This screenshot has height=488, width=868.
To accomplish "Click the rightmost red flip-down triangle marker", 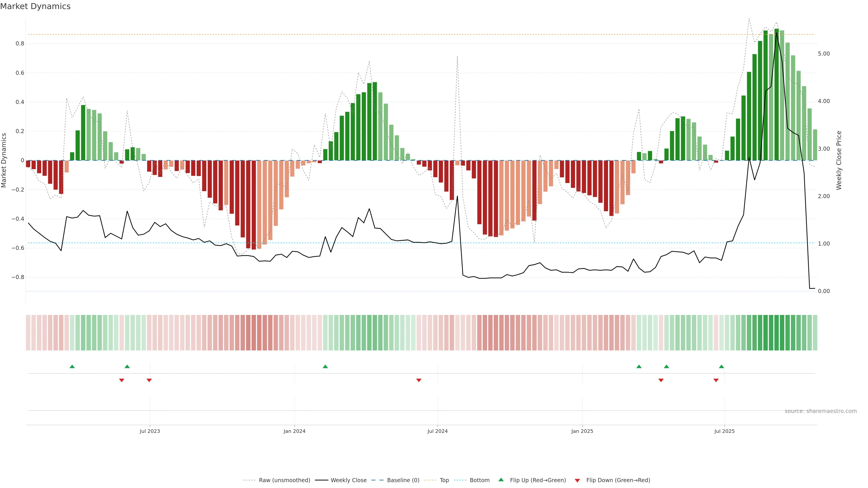I will click(x=716, y=380).
